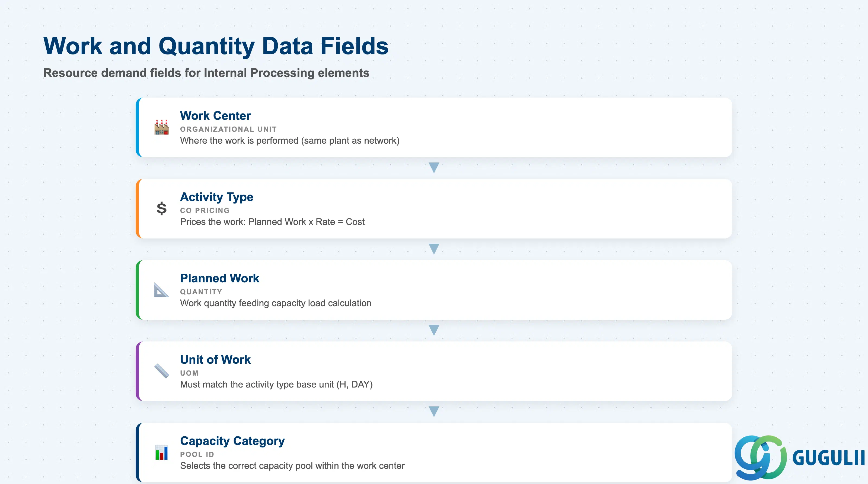This screenshot has height=484, width=868.
Task: Select the Capacity Category heading
Action: 232,441
